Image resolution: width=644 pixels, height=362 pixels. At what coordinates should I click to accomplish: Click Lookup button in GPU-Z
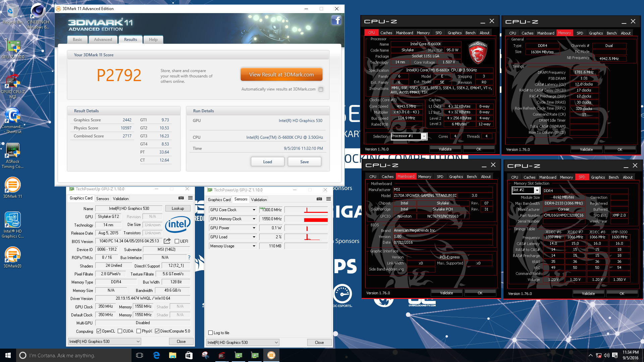[x=178, y=208]
